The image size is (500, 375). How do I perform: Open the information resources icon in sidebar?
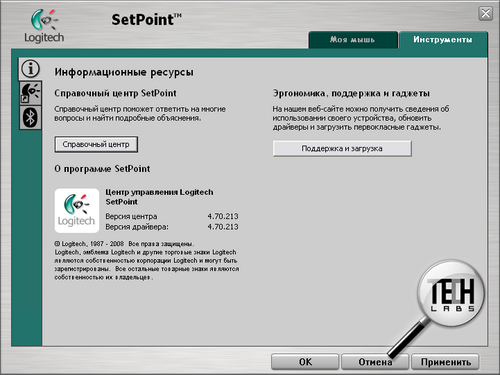pos(30,69)
